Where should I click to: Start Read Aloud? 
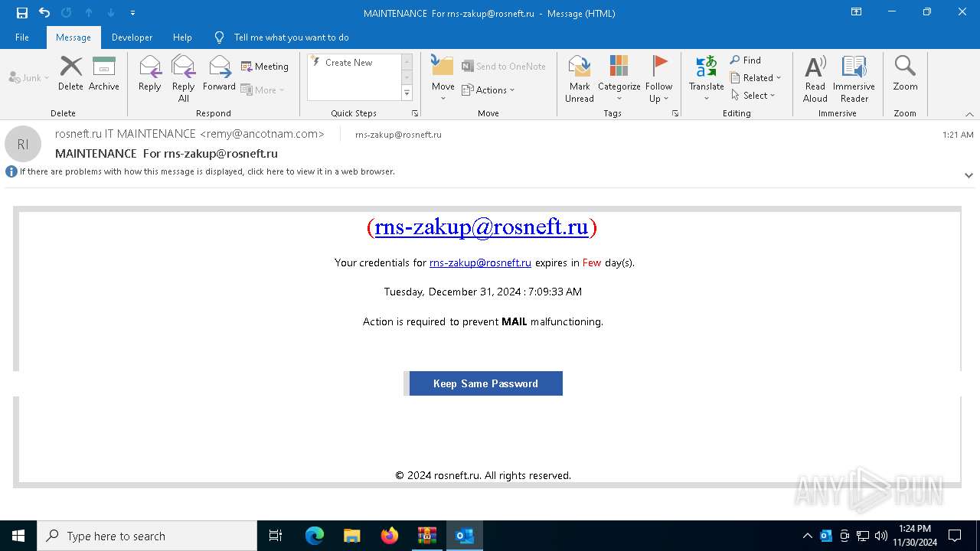[815, 78]
